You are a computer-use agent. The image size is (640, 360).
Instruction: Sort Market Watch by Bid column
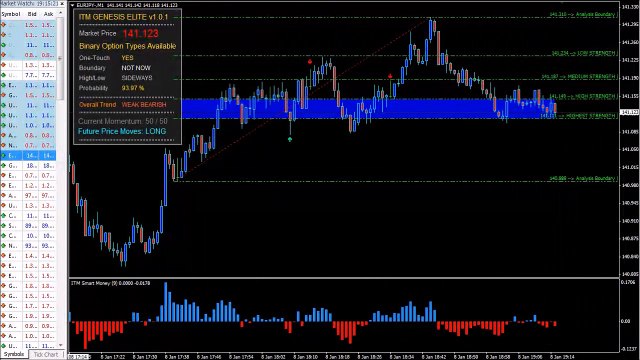pos(32,14)
